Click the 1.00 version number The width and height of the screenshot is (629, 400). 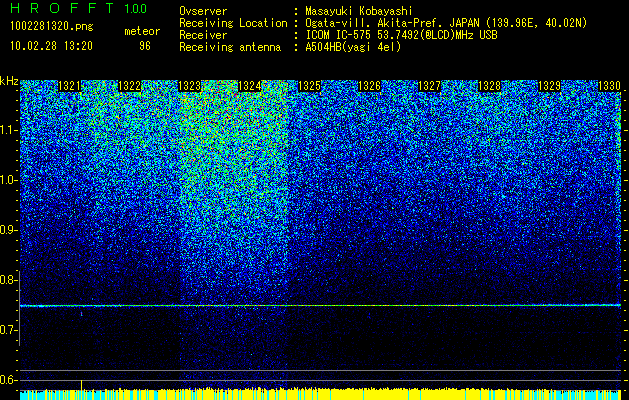pyautogui.click(x=135, y=8)
